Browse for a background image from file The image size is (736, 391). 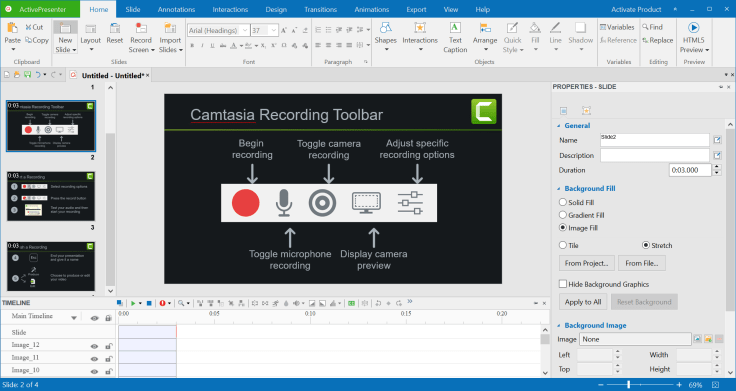[x=708, y=339]
